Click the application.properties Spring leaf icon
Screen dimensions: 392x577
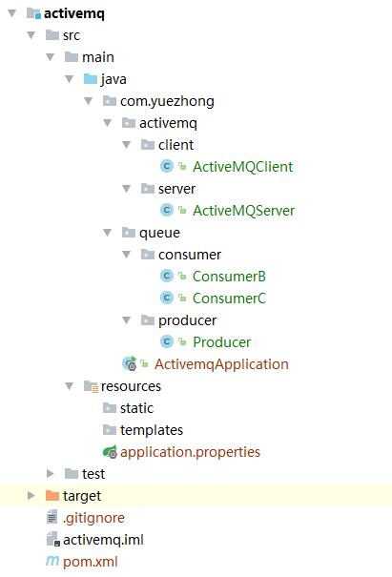coord(110,451)
